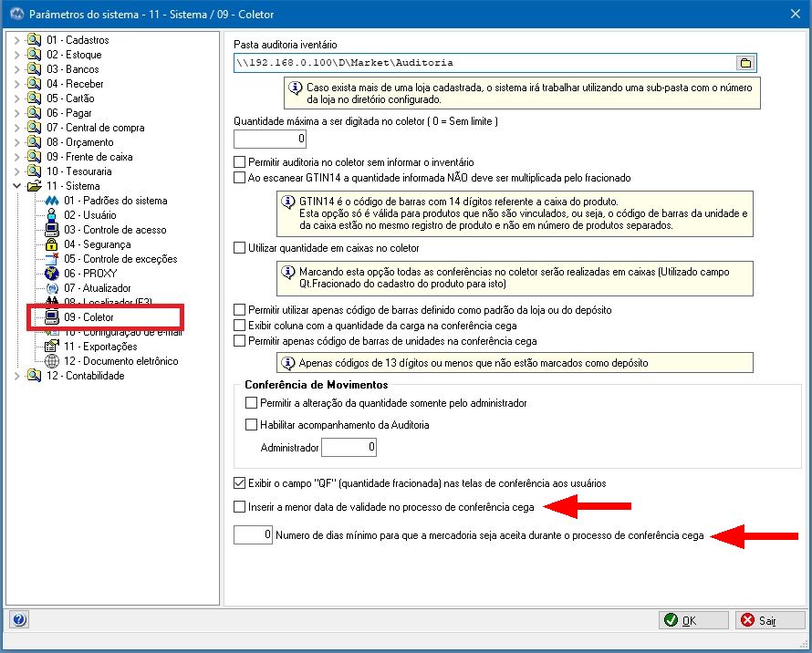Screen dimensions: 812x653
Task: Toggle the GTIN14 quantity not multiplied checkbox
Action: (x=239, y=178)
